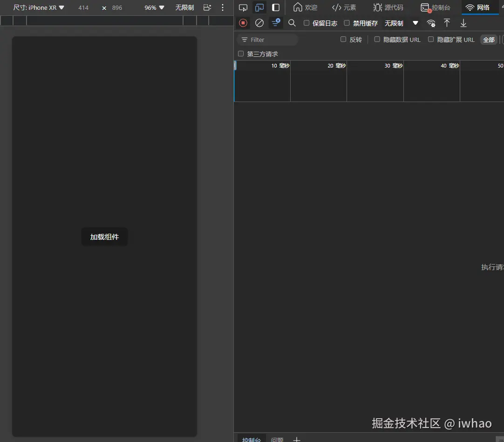Click the inspect element picker icon
Screen dimensions: 504x442
243,7
